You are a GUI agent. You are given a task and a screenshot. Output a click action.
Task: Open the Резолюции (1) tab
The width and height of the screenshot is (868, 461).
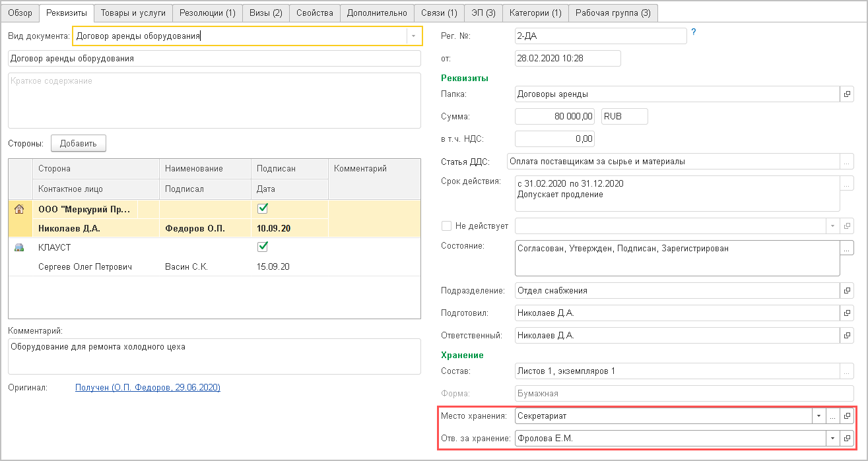tap(207, 13)
